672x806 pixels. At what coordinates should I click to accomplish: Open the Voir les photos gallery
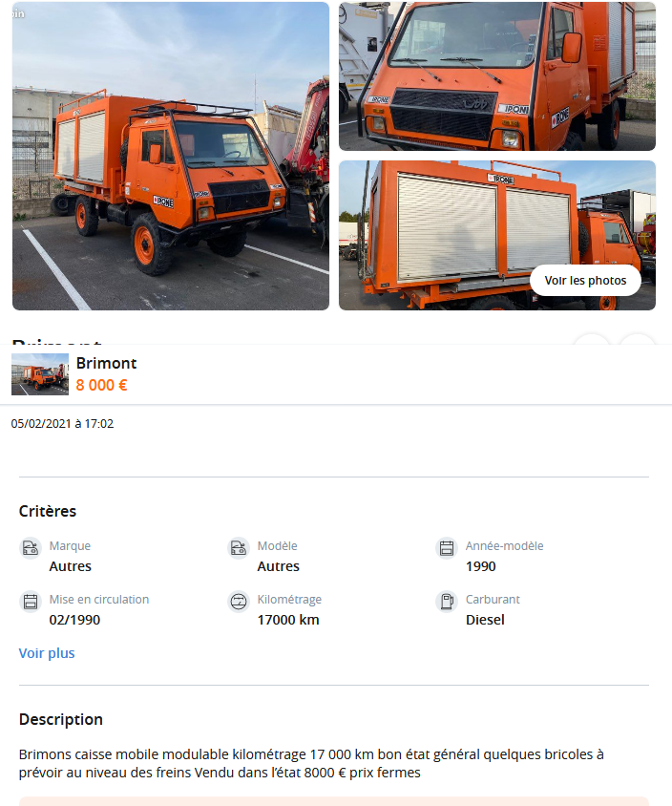pos(585,281)
